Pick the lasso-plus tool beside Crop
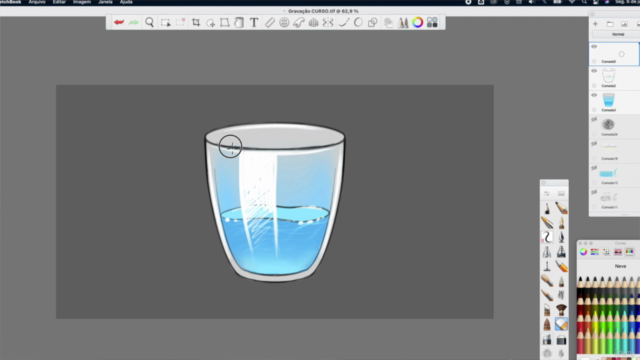Image resolution: width=640 pixels, height=360 pixels. pos(210,23)
